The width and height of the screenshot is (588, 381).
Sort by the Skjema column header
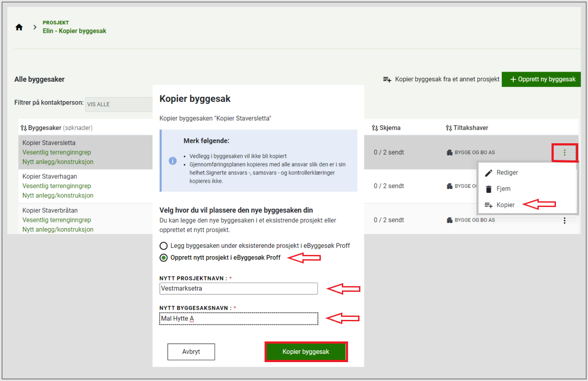pyautogui.click(x=386, y=128)
